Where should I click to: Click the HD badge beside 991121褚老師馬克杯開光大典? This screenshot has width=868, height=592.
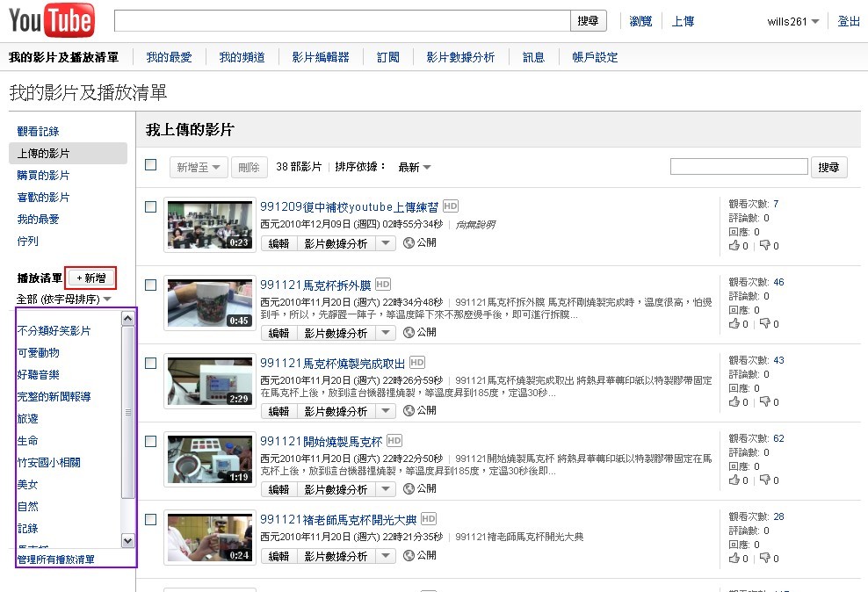click(x=429, y=519)
